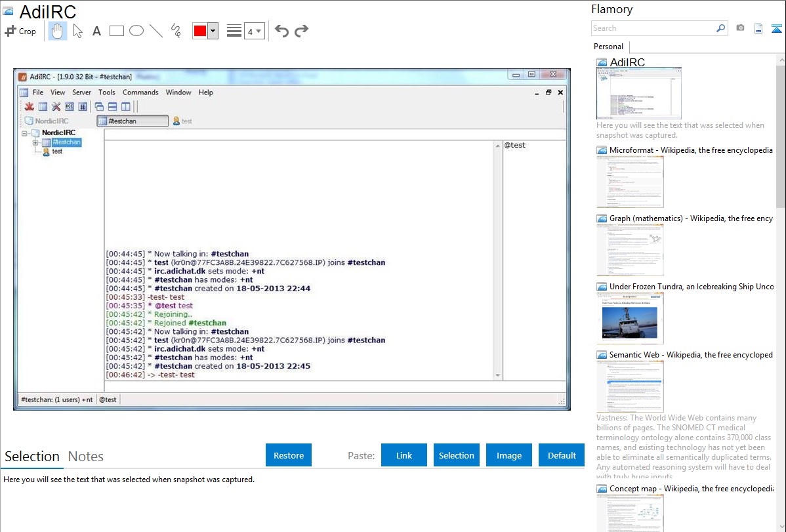
Task: Open the Server menu in AdiIRC snapshot
Action: click(x=82, y=92)
